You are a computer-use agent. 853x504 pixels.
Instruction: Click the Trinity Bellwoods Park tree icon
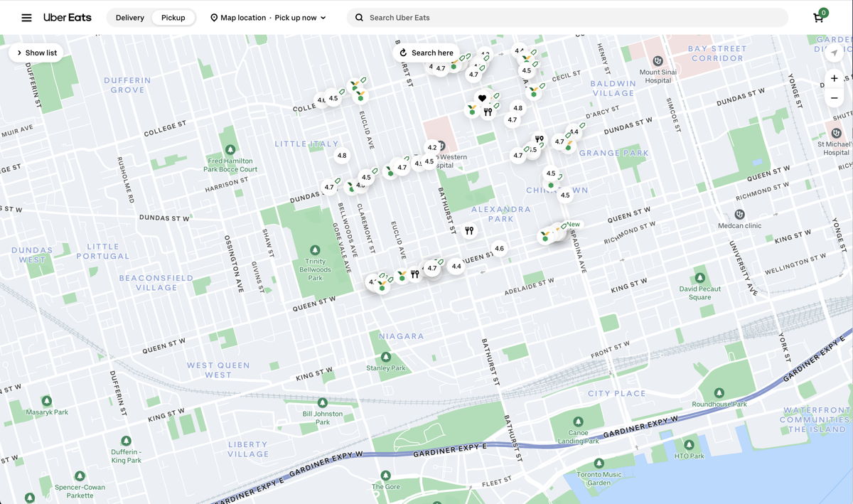click(316, 250)
